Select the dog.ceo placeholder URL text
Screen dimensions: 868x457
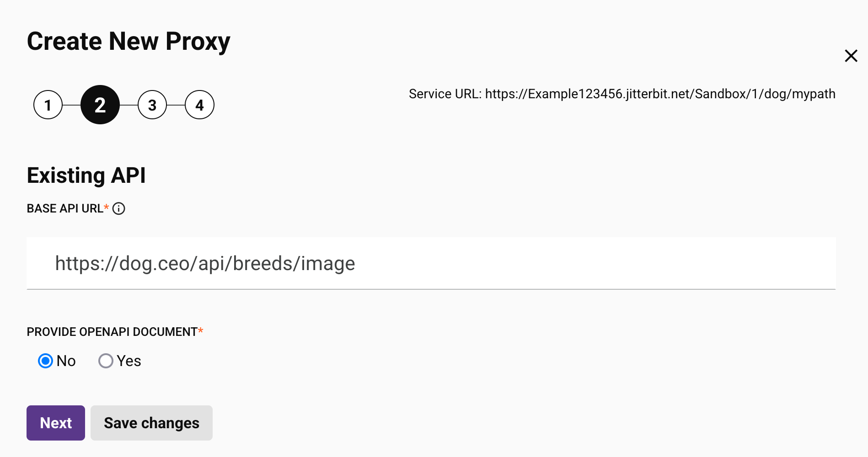204,263
